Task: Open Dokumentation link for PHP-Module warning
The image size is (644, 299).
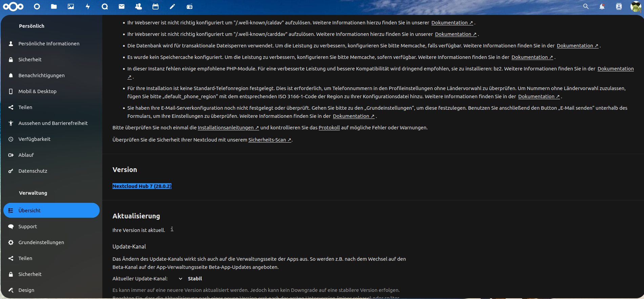Action: 616,69
